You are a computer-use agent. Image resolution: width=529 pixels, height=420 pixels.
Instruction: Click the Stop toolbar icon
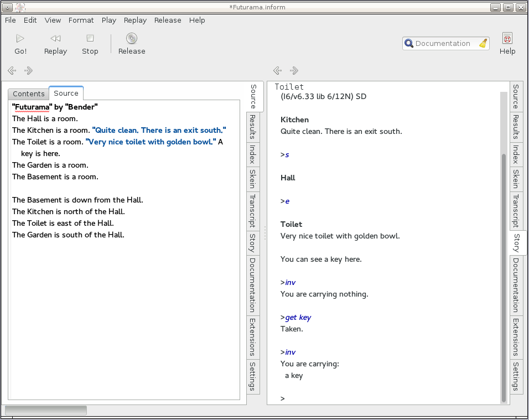[90, 39]
